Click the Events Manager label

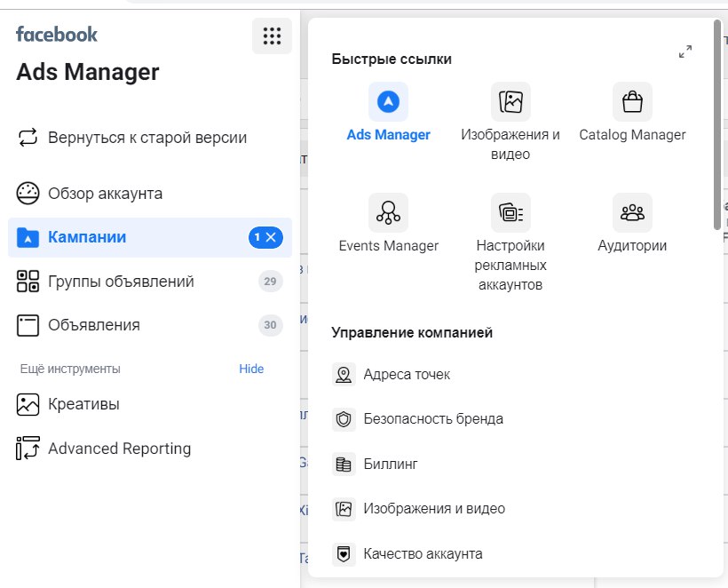[388, 246]
